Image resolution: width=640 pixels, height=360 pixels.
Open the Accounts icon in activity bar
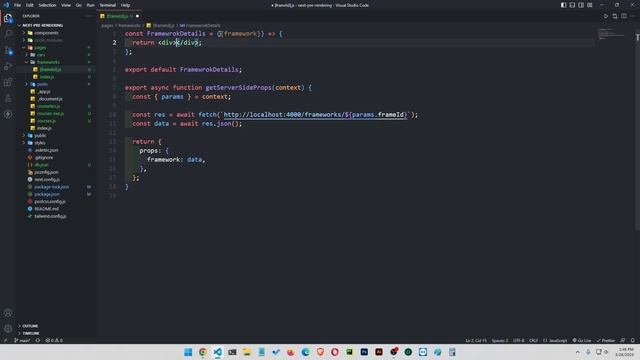(x=8, y=313)
